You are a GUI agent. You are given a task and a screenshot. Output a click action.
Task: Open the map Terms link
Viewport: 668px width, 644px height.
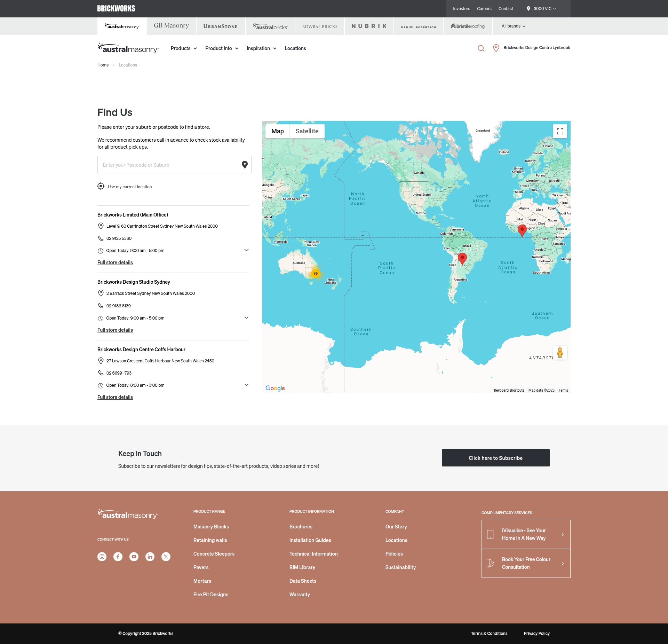[x=563, y=390]
